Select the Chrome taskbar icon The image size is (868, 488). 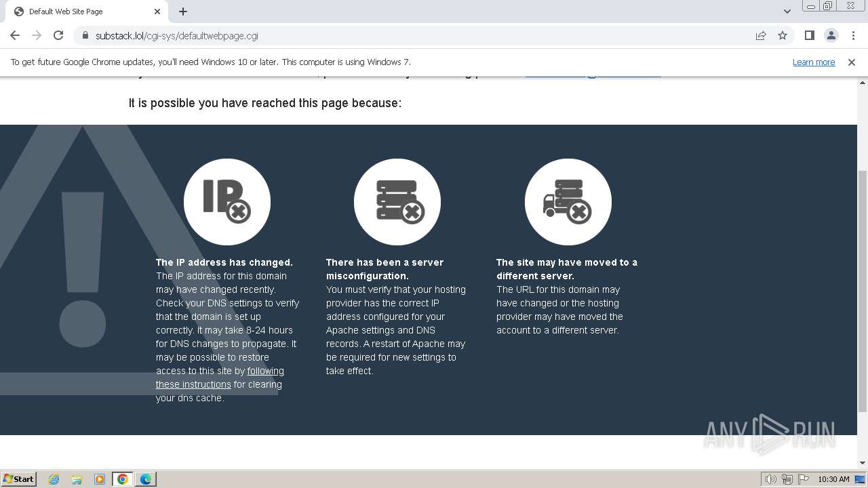[x=122, y=479]
